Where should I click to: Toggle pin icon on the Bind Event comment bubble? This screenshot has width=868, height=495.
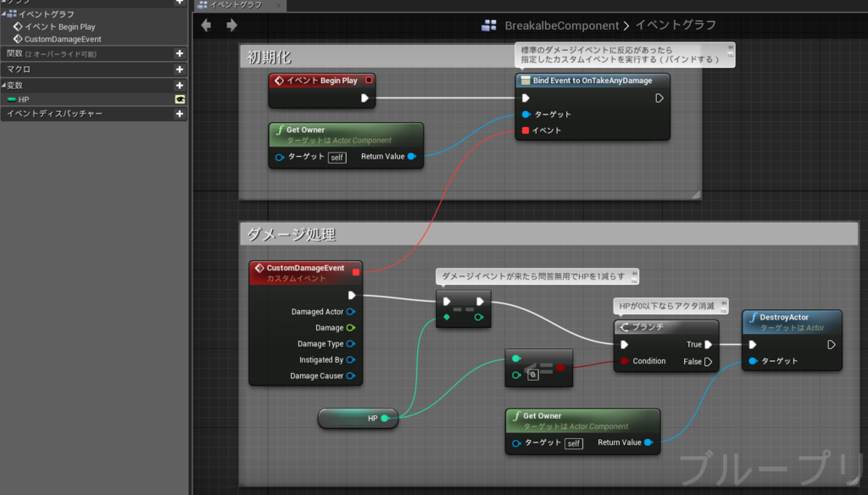point(730,47)
